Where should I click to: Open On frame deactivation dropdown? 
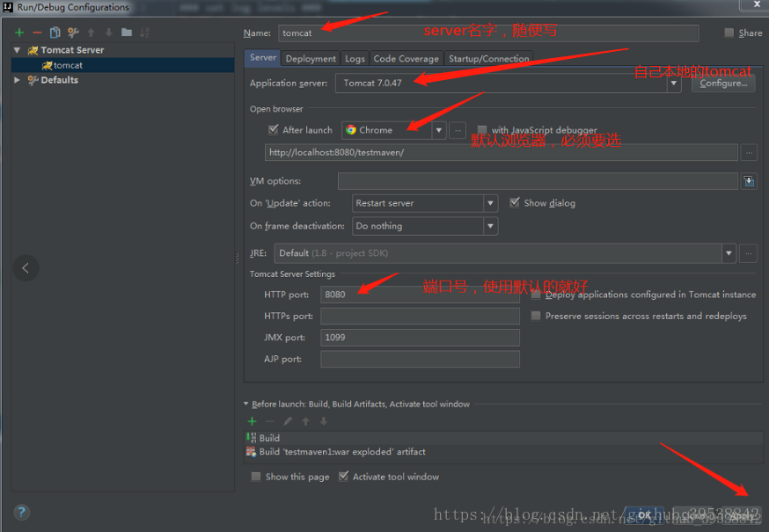click(x=490, y=226)
